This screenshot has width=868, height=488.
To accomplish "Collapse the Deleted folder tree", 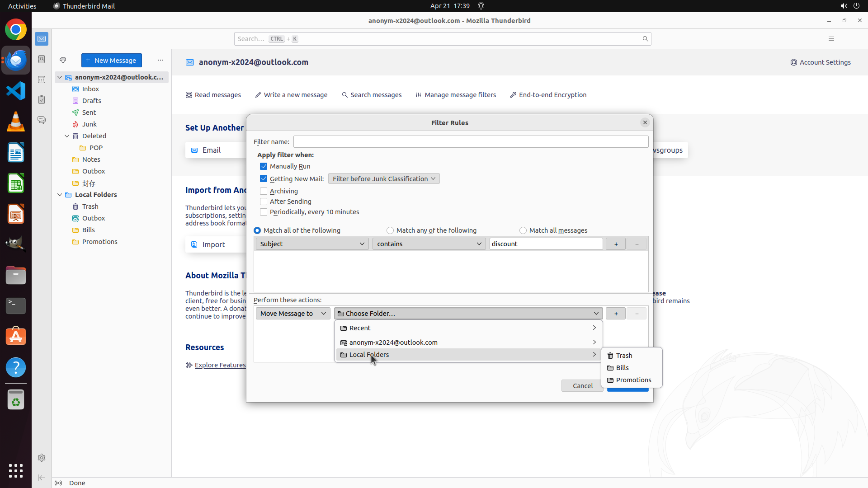I will [x=67, y=136].
